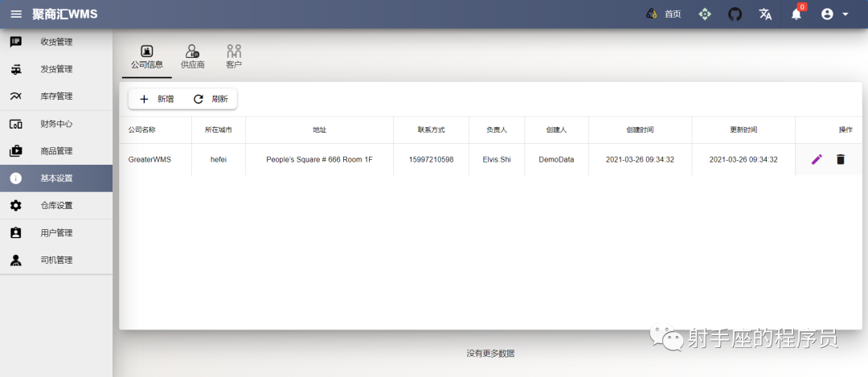
Task: Click the 司机管理 person icon
Action: pos(16,260)
